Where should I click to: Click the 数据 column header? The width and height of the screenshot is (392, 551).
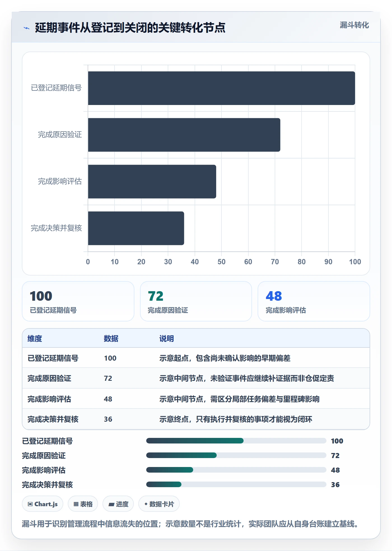(x=111, y=338)
